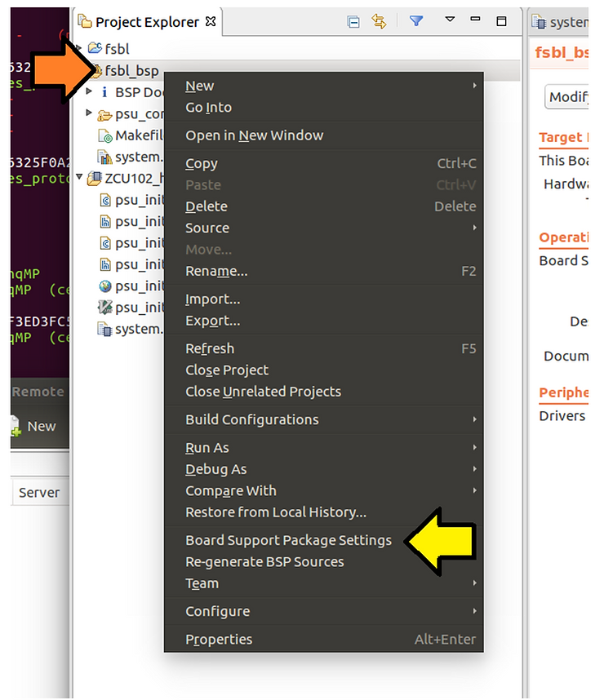
Task: Open Project Explorer view menu arrow
Action: pyautogui.click(x=450, y=20)
